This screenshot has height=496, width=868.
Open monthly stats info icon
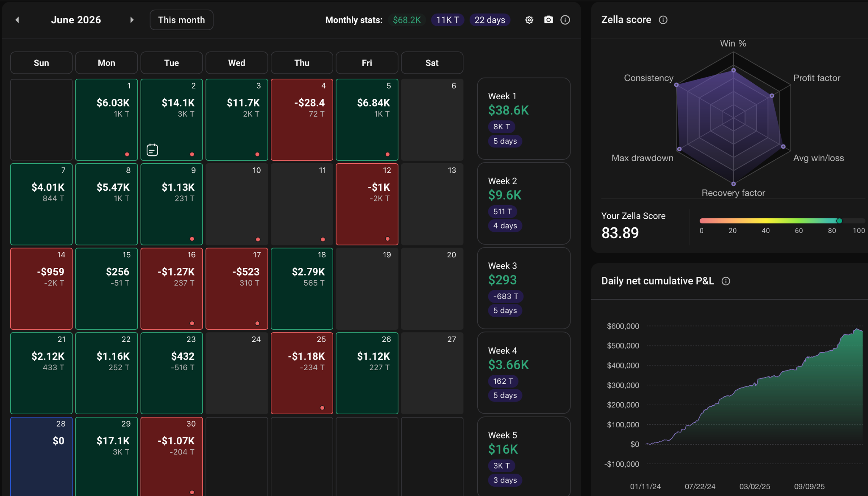pos(565,20)
